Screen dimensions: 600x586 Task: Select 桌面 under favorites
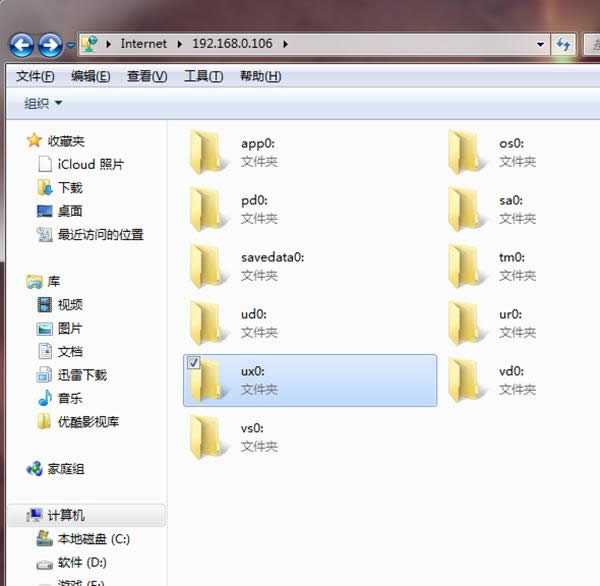[x=69, y=211]
